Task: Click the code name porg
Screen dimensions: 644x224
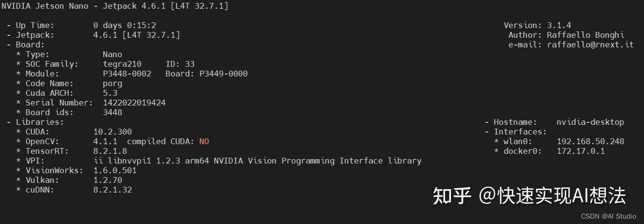Action: click(112, 83)
